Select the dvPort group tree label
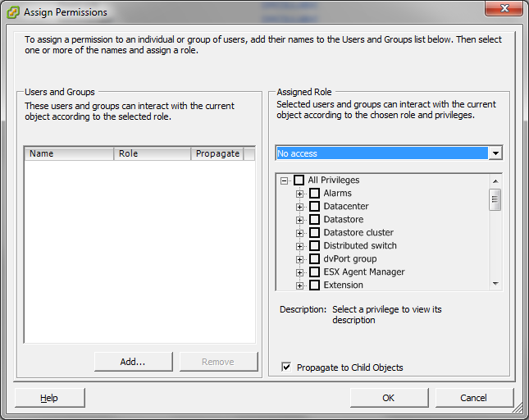529x420 pixels. (350, 259)
